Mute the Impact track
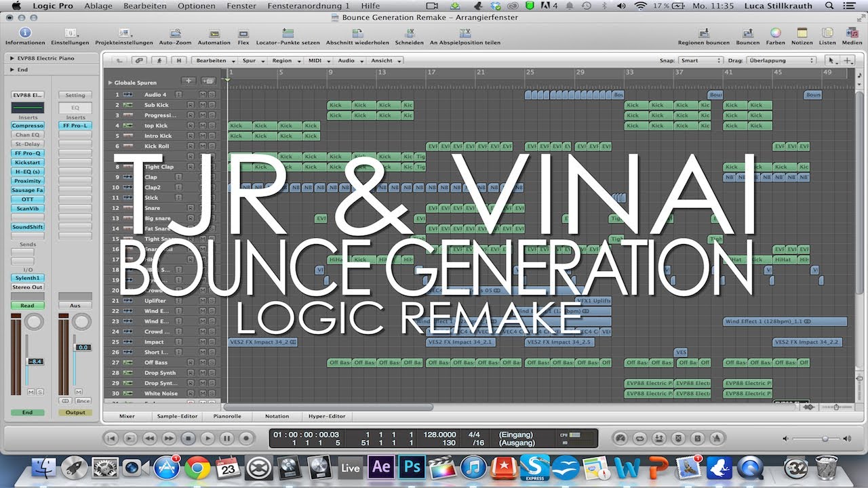 click(x=203, y=342)
